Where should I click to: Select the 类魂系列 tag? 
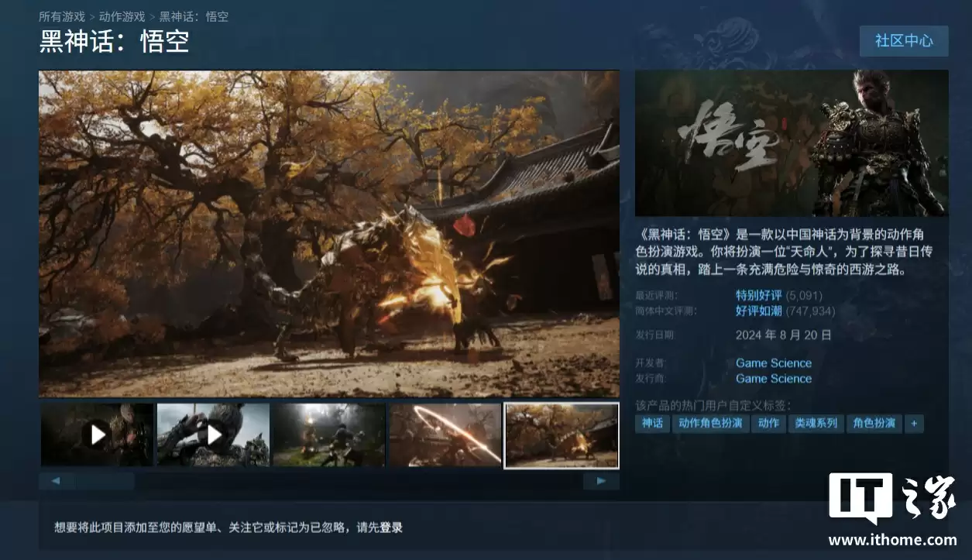point(816,423)
